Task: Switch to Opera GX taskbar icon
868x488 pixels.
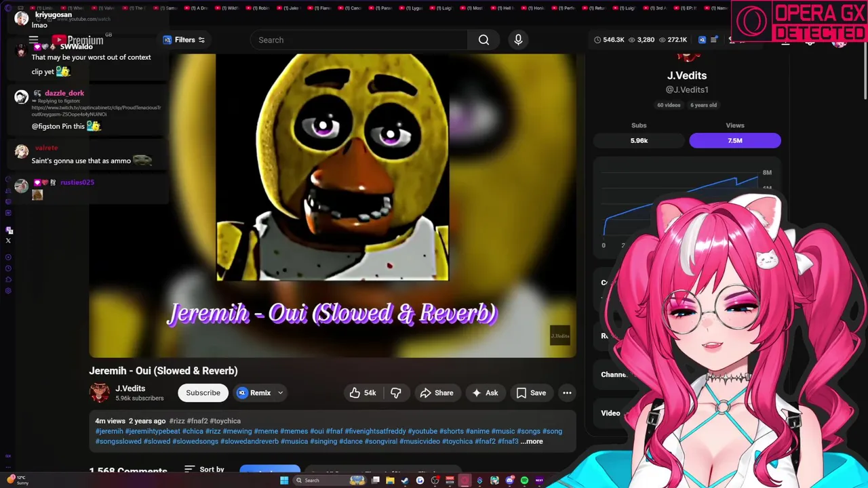Action: coord(465,481)
